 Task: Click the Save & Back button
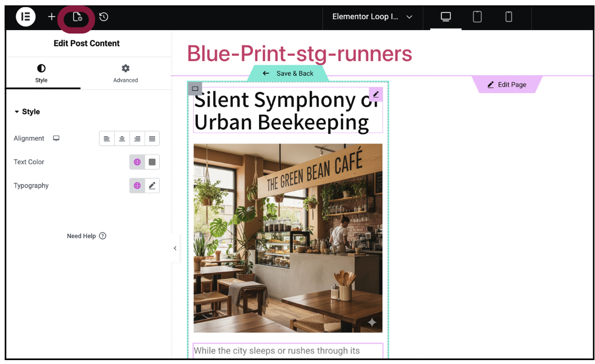click(x=288, y=73)
